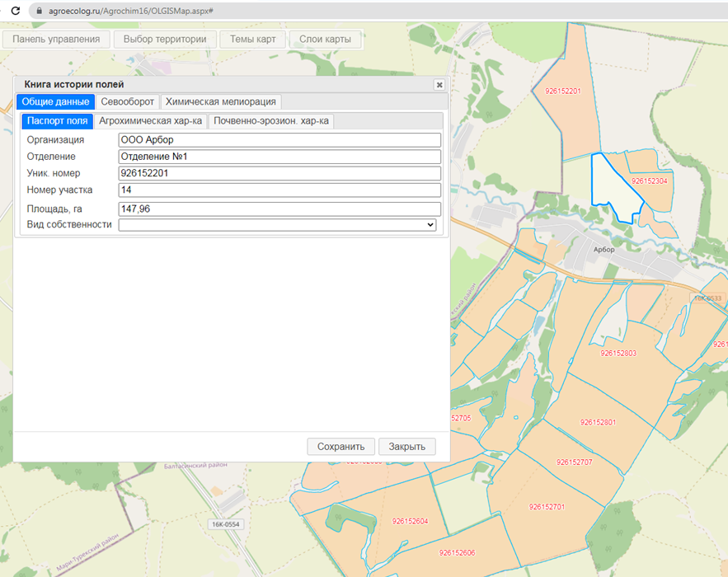The width and height of the screenshot is (728, 577).
Task: Select map field 926152707
Action: click(x=575, y=462)
